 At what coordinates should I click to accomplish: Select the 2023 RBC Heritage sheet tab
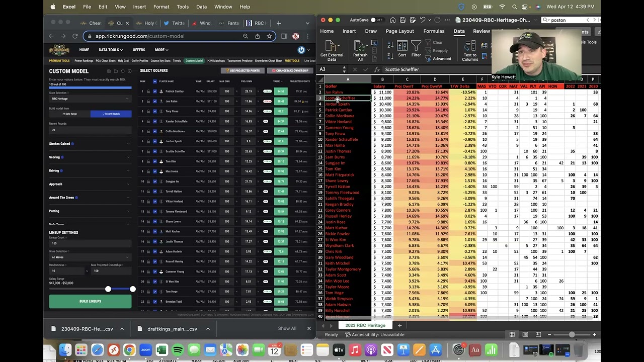[x=365, y=325]
